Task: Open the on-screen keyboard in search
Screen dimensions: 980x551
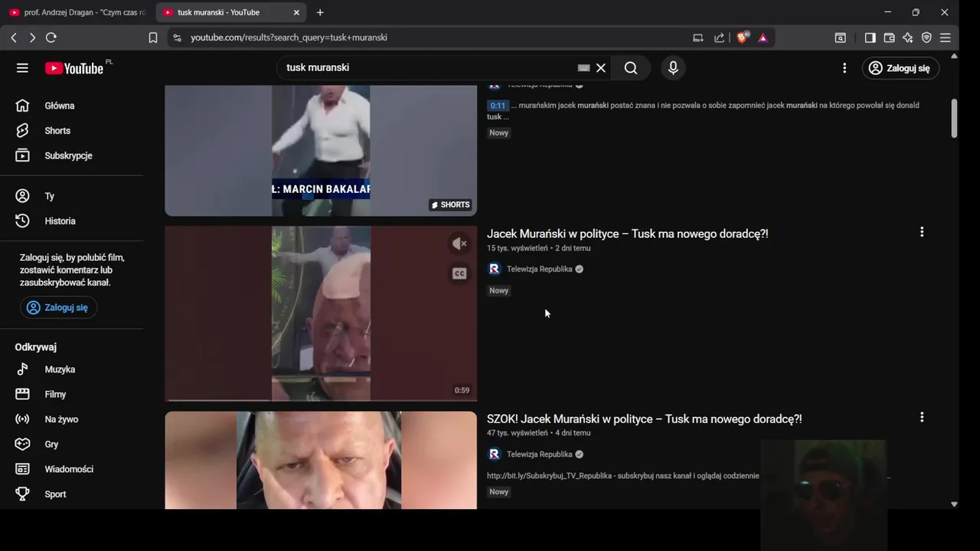Action: 583,68
